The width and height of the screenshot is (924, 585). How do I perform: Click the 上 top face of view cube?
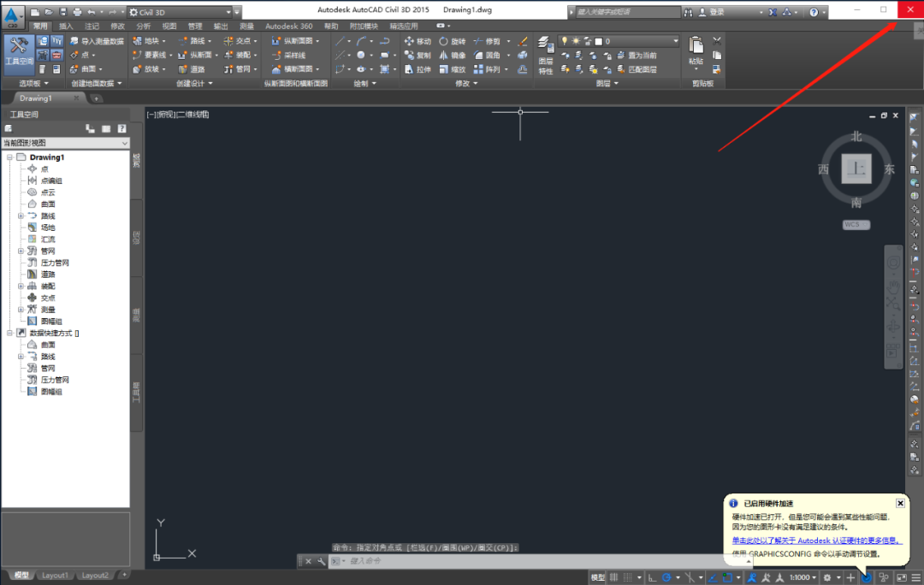(856, 169)
